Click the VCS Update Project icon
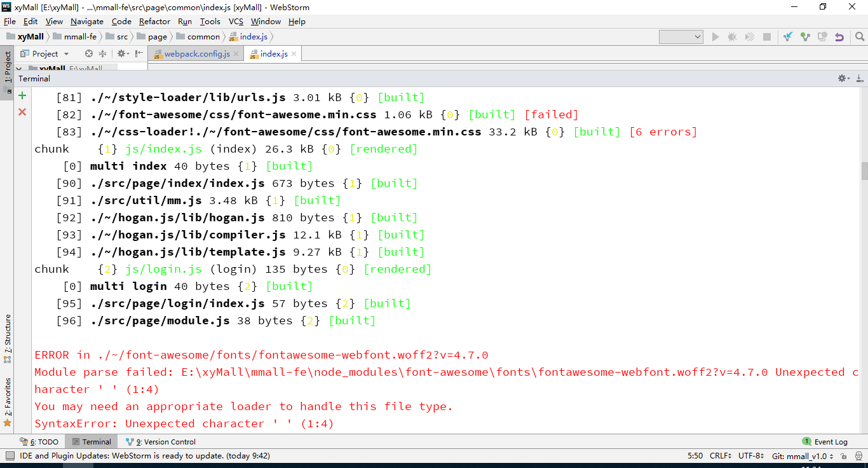 point(788,37)
